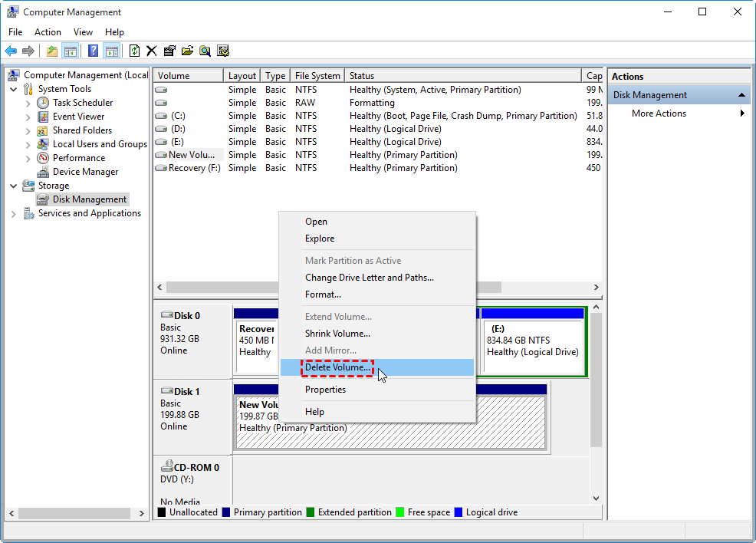Toggle the Show/Hide Console Tree button
756x543 pixels.
(x=70, y=51)
